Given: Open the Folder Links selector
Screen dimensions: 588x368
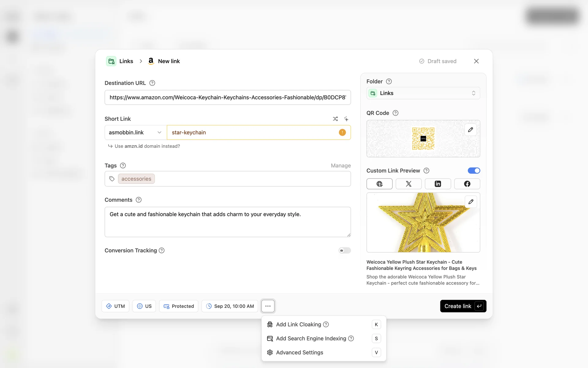Looking at the screenshot, I should click(423, 93).
